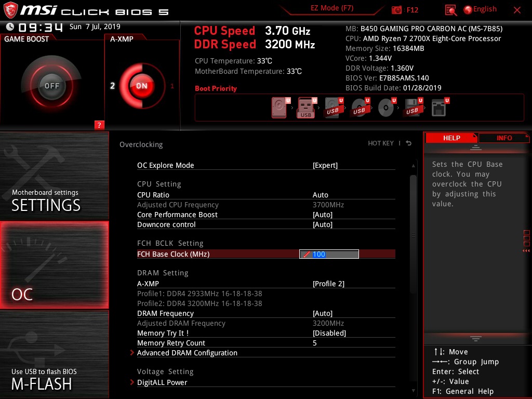532x399 pixels.
Task: Edit the FCH Base Clock 100 field
Action: click(329, 254)
